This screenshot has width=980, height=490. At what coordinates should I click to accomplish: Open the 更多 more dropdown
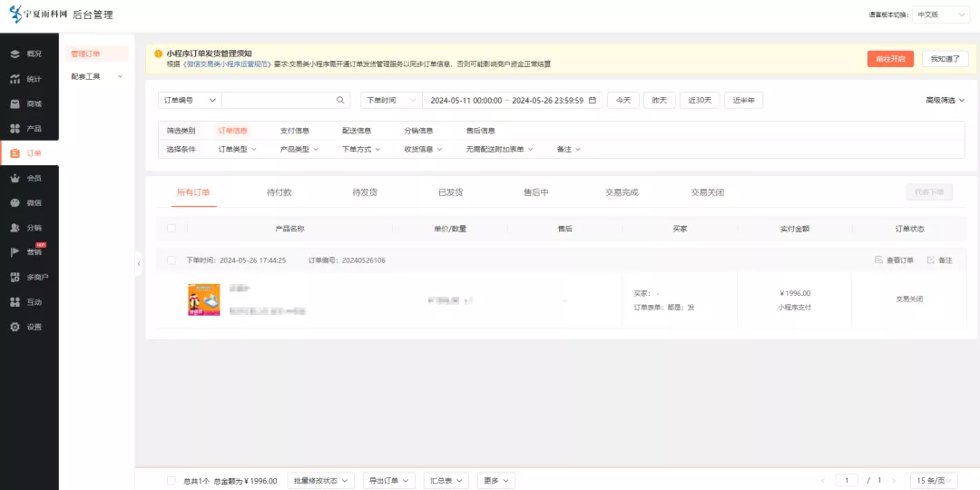496,481
